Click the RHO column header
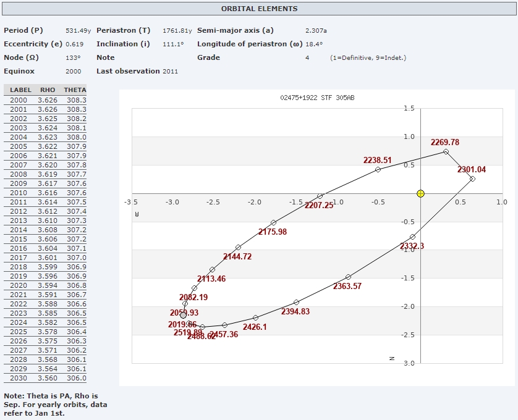 point(48,90)
